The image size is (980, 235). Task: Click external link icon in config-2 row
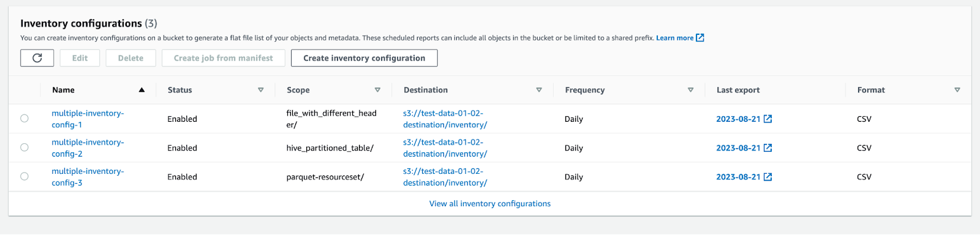click(x=767, y=148)
